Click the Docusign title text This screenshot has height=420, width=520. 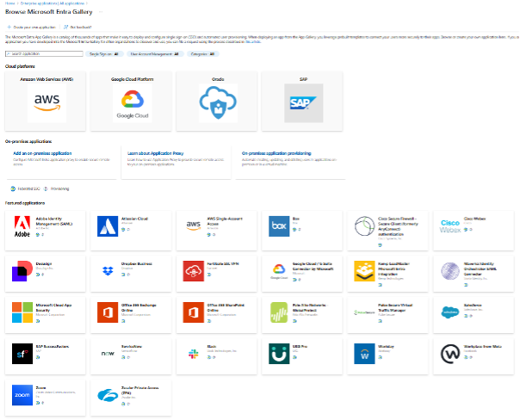tap(43, 264)
